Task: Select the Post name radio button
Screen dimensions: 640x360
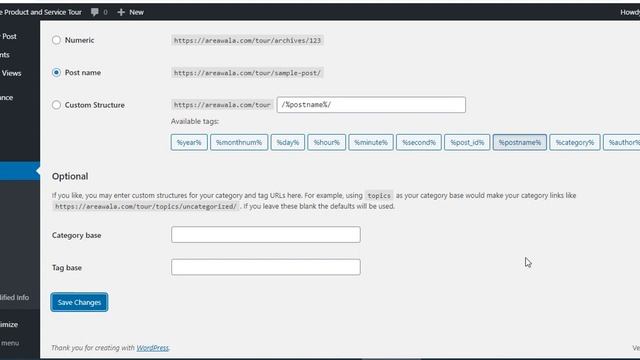Action: (56, 73)
